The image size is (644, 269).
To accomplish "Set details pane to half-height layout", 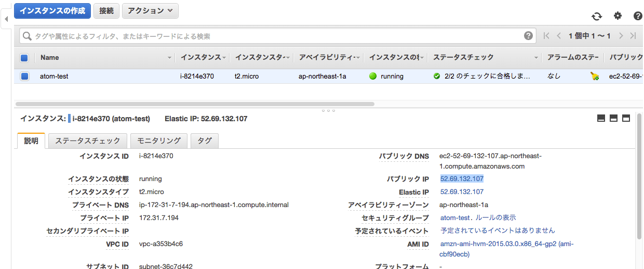I will [614, 118].
